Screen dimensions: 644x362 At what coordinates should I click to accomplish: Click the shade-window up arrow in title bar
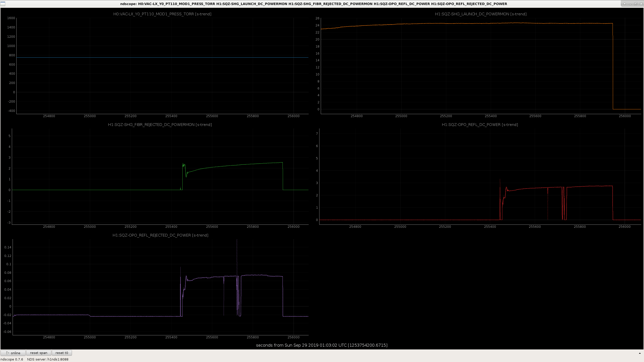tap(625, 4)
